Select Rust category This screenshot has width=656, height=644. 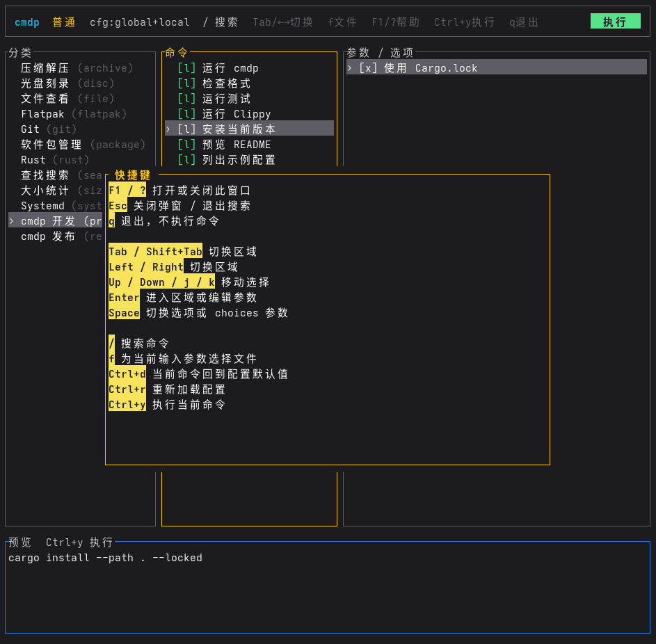pyautogui.click(x=55, y=160)
